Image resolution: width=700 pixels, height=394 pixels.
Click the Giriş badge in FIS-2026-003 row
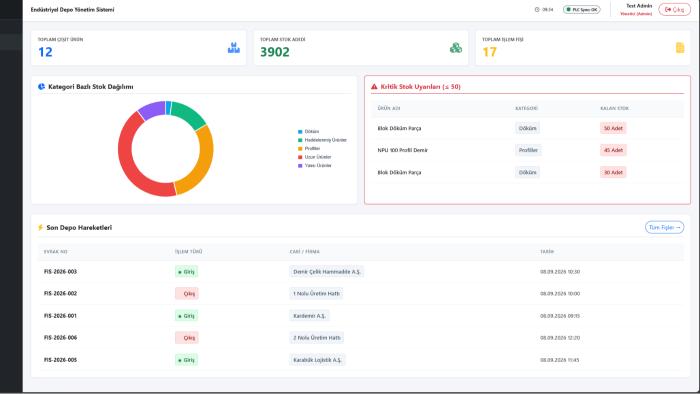[x=186, y=272]
